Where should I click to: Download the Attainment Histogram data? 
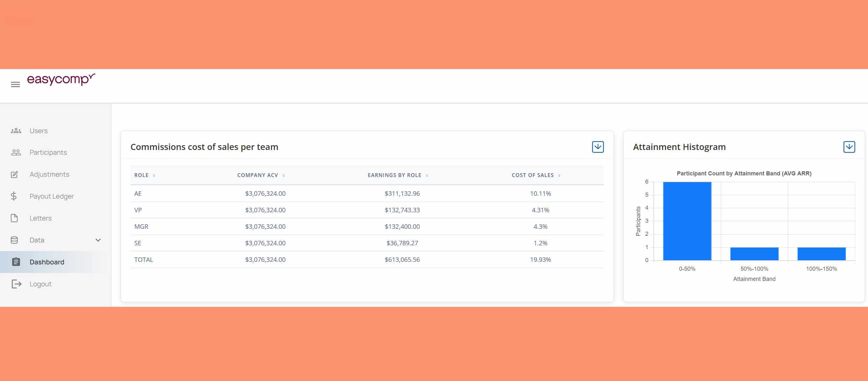[849, 147]
